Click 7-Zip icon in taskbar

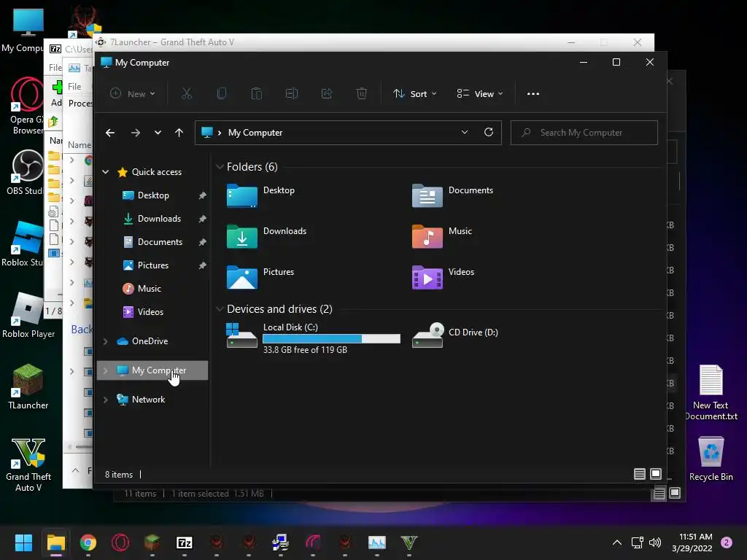point(185,542)
